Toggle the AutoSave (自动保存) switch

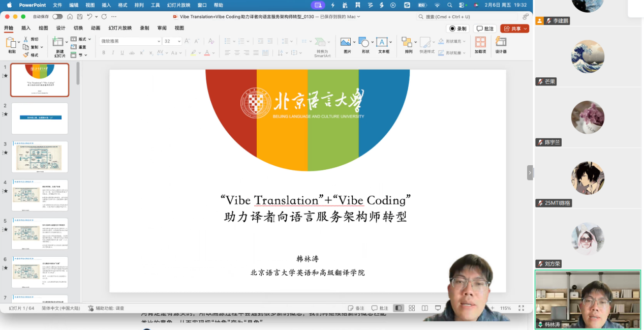point(57,17)
